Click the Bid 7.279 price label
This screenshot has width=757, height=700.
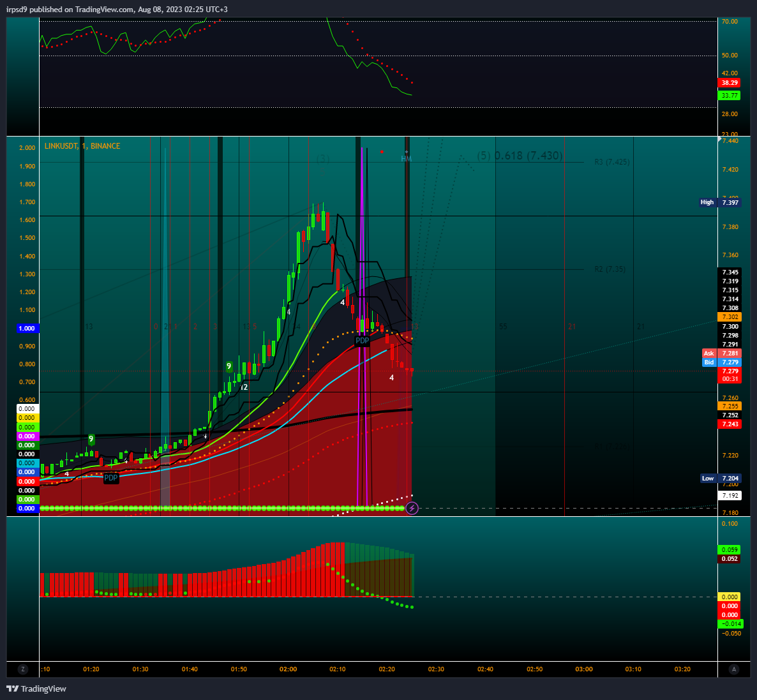(x=721, y=362)
